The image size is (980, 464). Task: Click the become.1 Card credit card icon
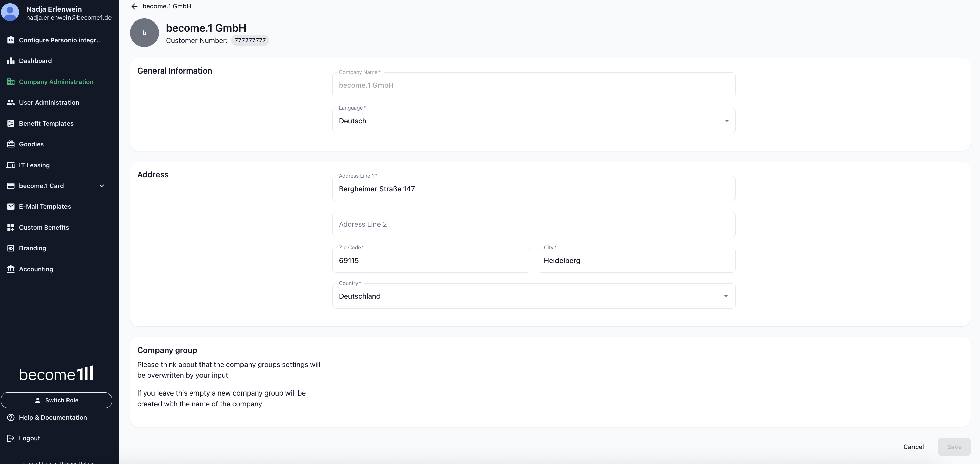(x=11, y=186)
